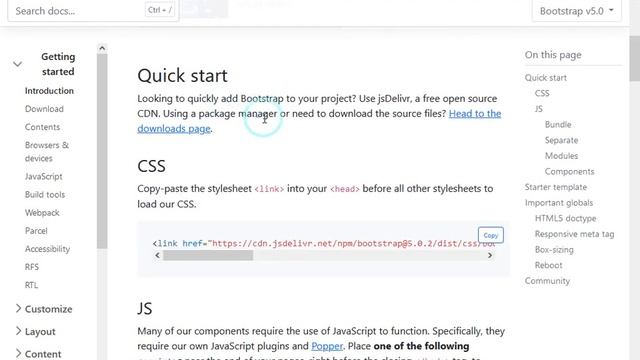640x360 pixels.
Task: Open the RTL sidebar link
Action: (31, 285)
